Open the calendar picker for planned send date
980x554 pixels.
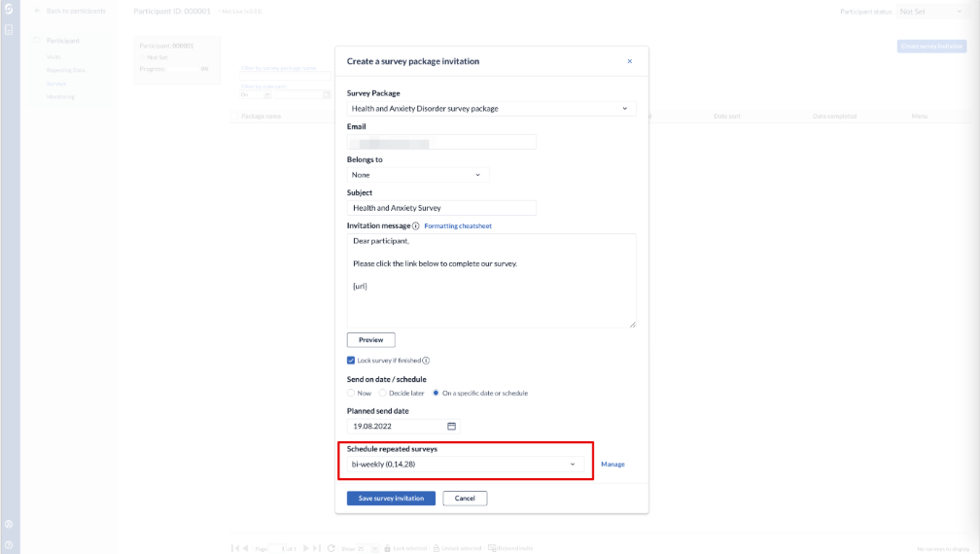point(451,426)
